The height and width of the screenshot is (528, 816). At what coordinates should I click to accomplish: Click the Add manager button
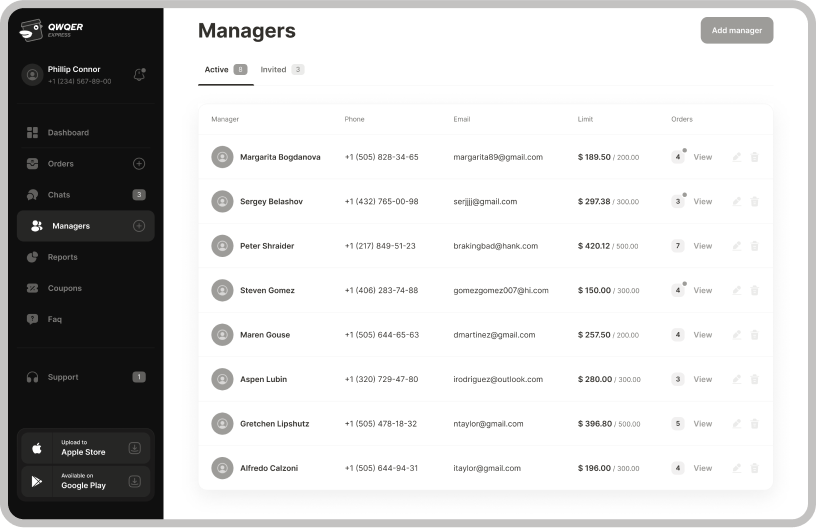tap(736, 31)
